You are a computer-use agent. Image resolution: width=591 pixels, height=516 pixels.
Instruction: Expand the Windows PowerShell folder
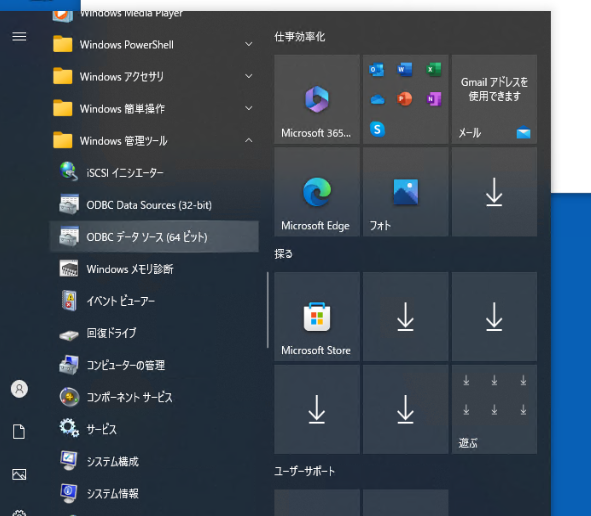[154, 44]
